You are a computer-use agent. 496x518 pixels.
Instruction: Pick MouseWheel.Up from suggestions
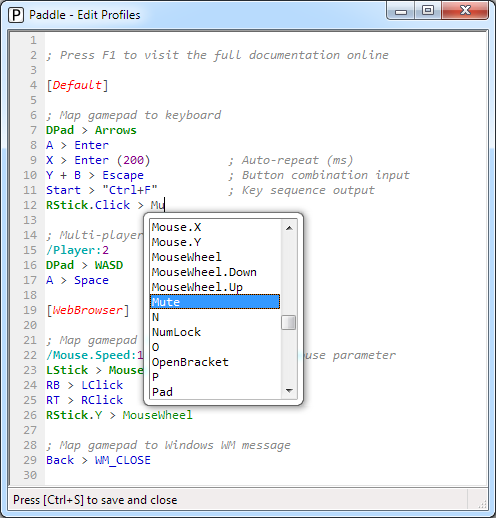(x=215, y=287)
